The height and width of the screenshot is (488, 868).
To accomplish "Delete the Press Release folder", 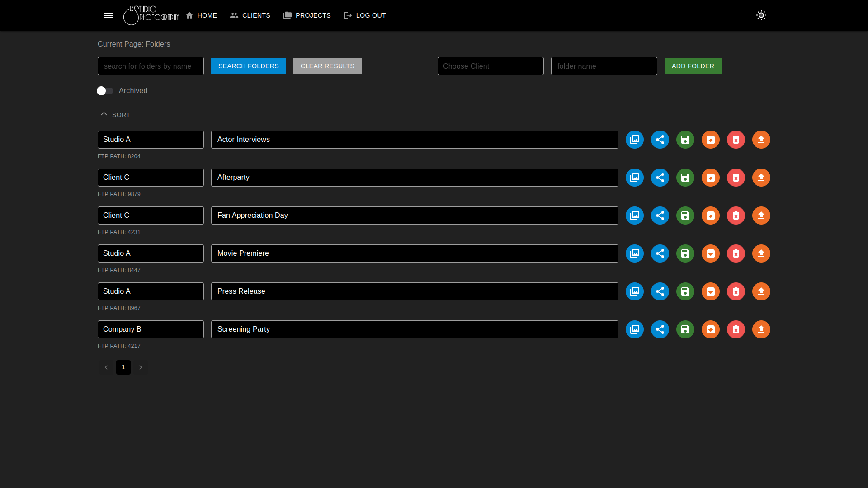I will pyautogui.click(x=736, y=291).
